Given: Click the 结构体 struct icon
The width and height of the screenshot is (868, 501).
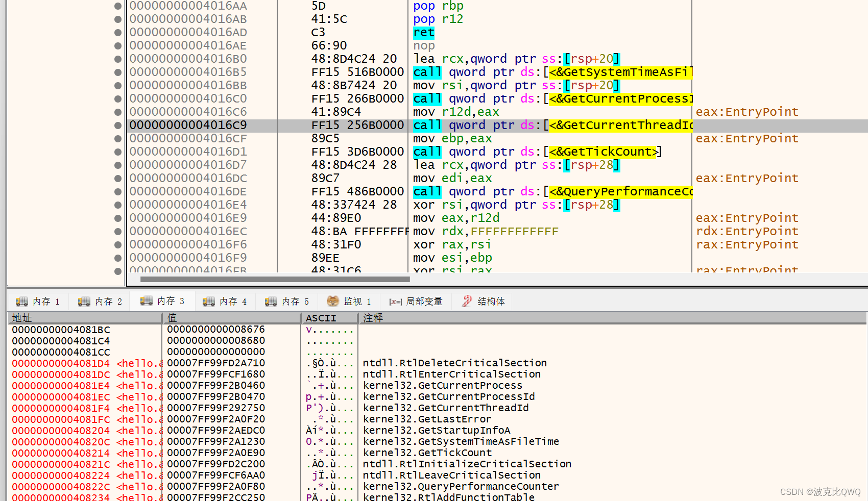Looking at the screenshot, I should (467, 301).
